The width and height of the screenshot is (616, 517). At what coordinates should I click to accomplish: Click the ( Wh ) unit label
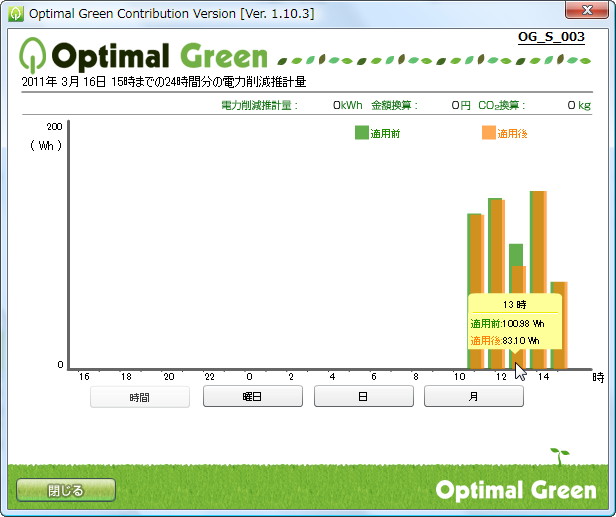(46, 146)
